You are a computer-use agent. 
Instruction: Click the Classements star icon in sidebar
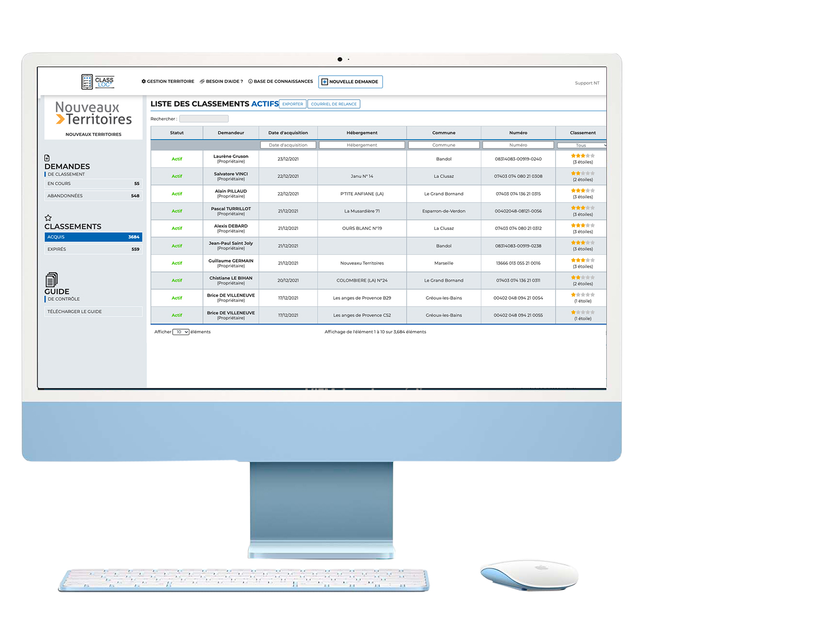48,218
